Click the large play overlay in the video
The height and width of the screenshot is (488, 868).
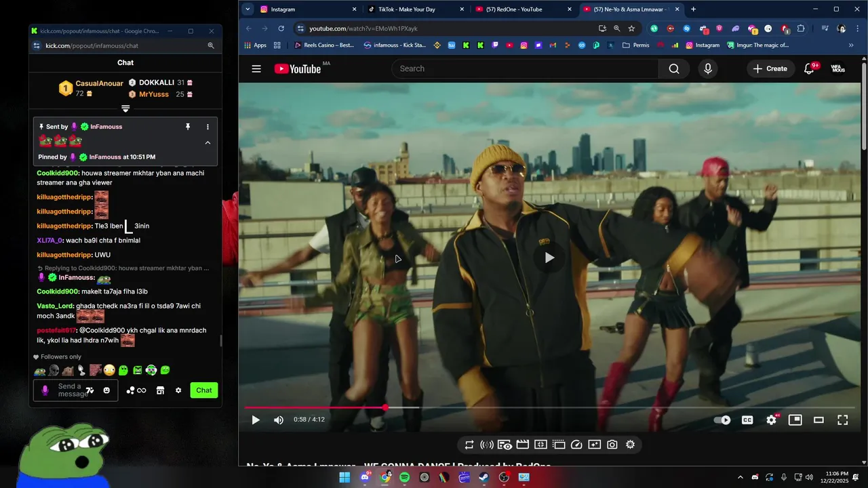549,258
